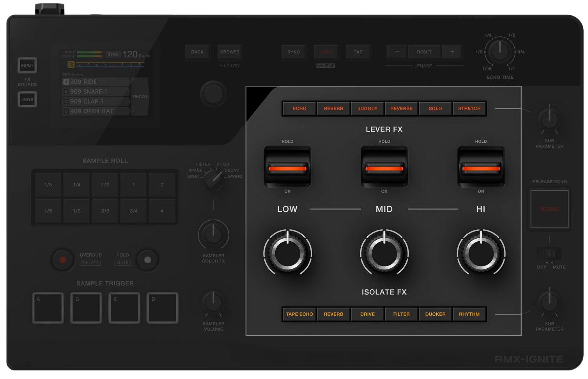The image size is (588, 379).
Task: Click the sampler FX type selector dial
Action: tap(214, 179)
